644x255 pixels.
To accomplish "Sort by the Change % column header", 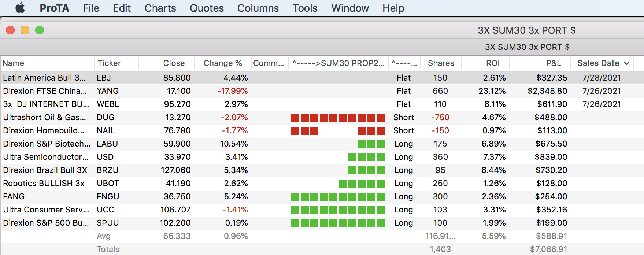I will coord(222,63).
